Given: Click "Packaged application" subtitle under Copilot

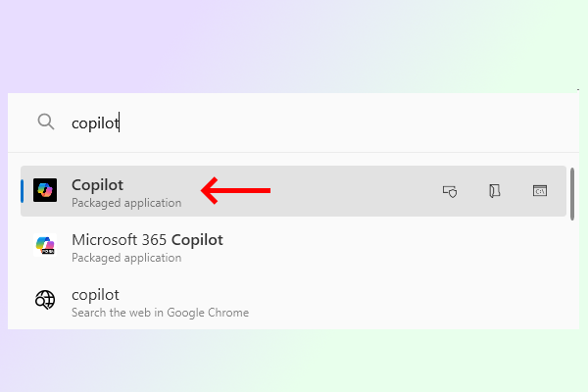Looking at the screenshot, I should 126,203.
